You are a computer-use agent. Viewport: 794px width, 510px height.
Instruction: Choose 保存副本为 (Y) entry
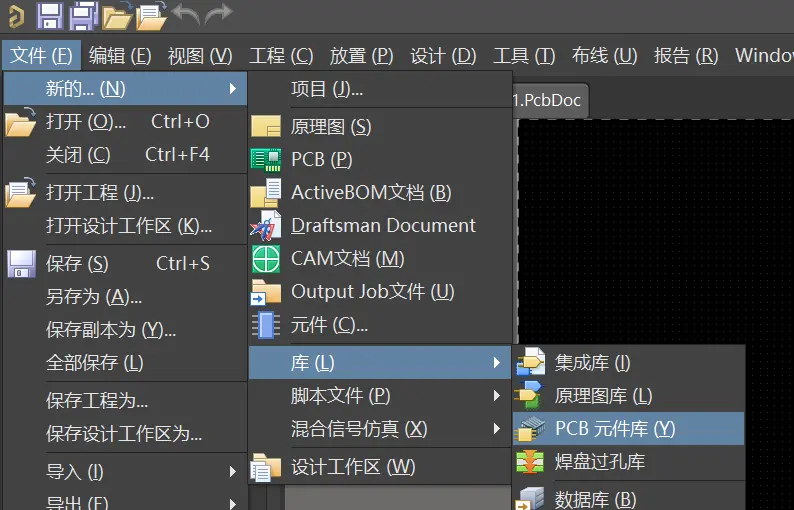[125, 330]
